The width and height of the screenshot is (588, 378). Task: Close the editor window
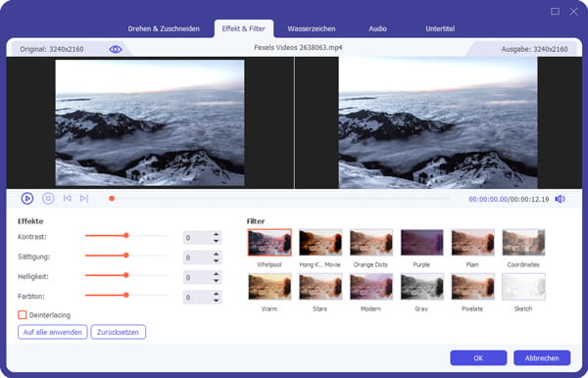pyautogui.click(x=573, y=11)
